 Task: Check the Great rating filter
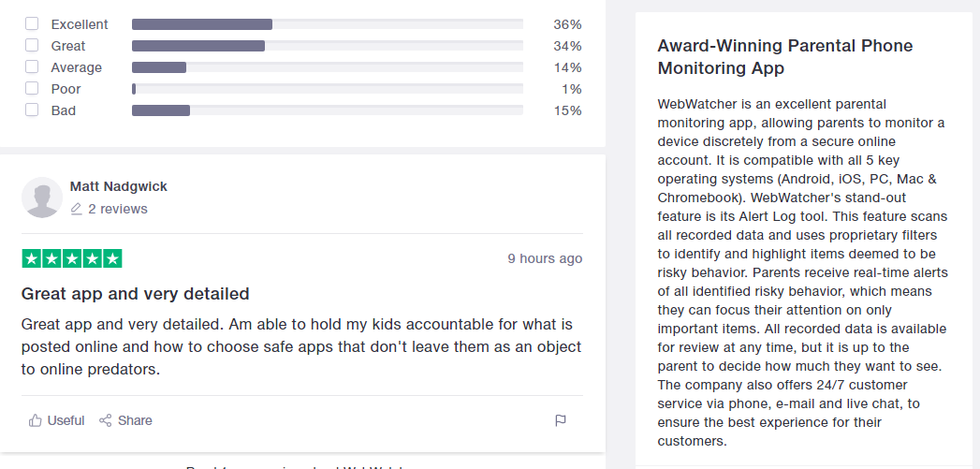pos(32,45)
